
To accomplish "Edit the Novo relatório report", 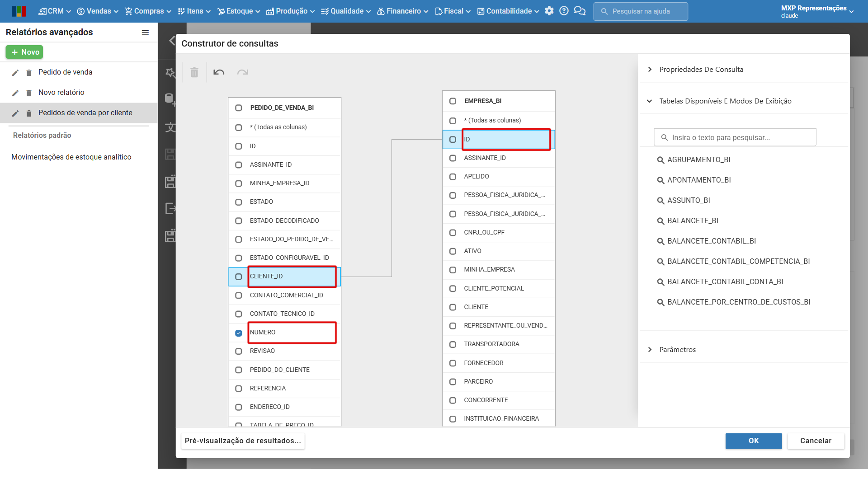I will tap(15, 93).
